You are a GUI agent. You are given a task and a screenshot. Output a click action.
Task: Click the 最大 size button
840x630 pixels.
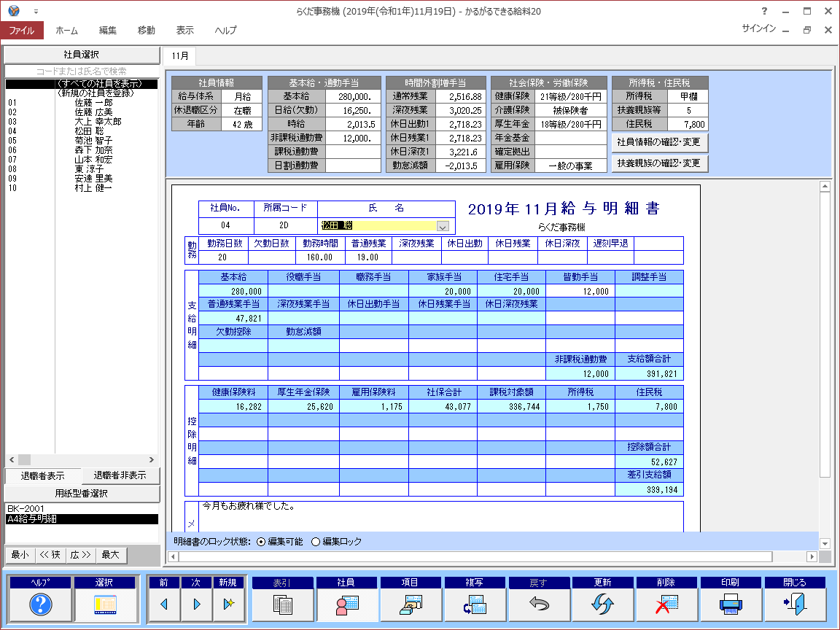point(111,555)
